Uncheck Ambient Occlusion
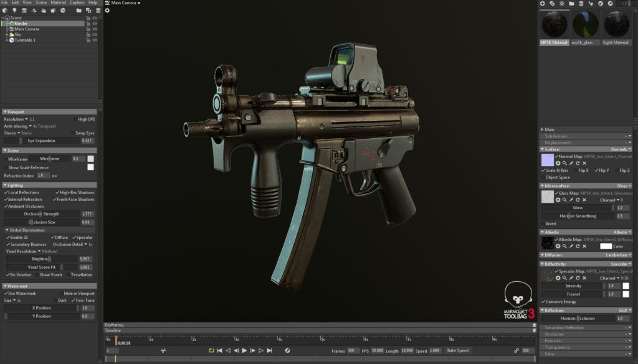 pos(6,207)
